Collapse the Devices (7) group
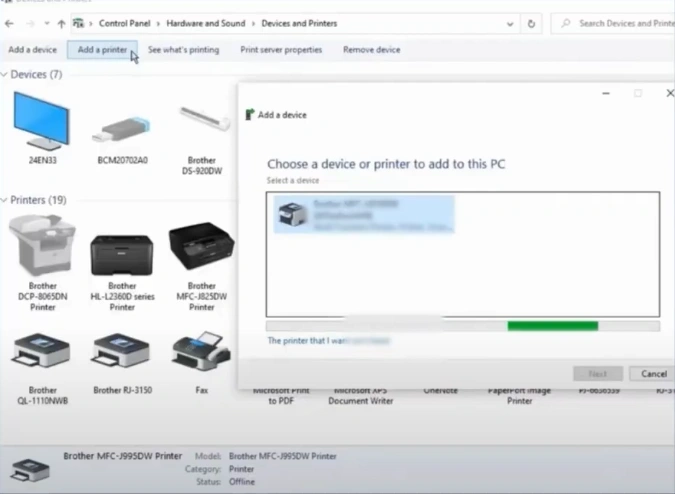 5,75
